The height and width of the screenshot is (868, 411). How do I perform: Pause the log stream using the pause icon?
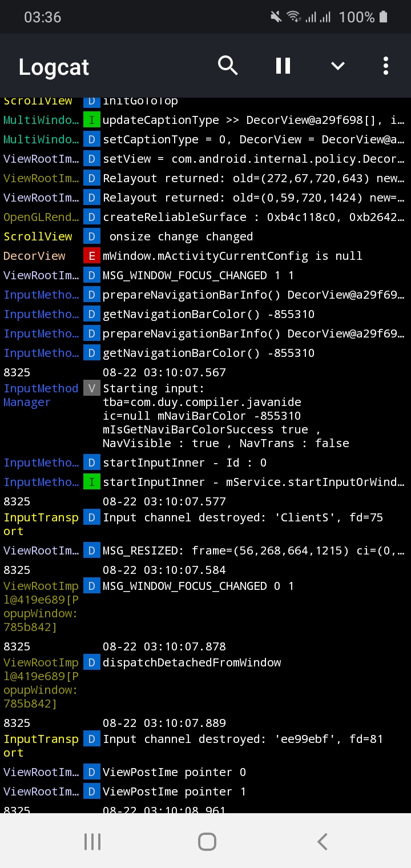tap(283, 66)
